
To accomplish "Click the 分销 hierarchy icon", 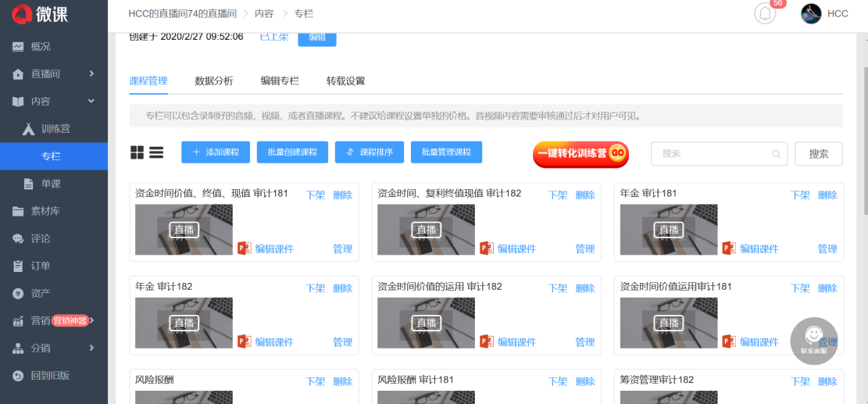I will pos(18,348).
